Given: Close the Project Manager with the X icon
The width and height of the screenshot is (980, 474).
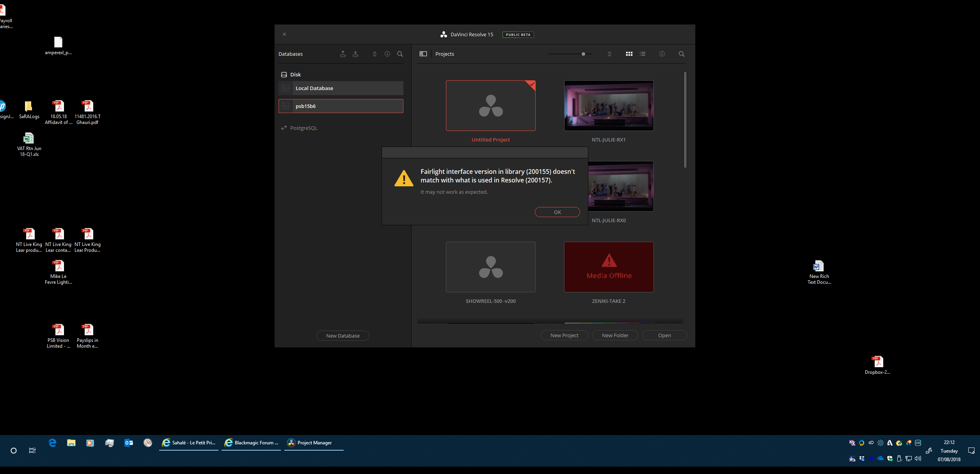Looking at the screenshot, I should tap(284, 34).
